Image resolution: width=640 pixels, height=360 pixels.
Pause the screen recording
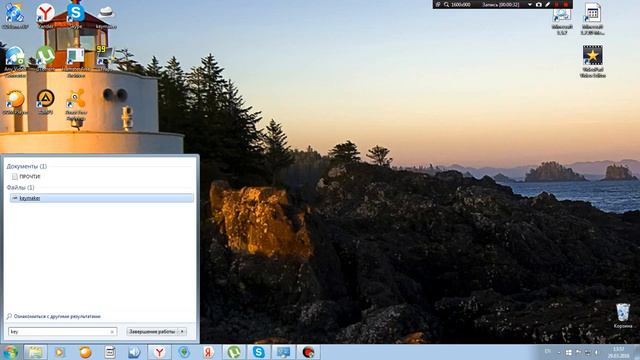point(557,4)
